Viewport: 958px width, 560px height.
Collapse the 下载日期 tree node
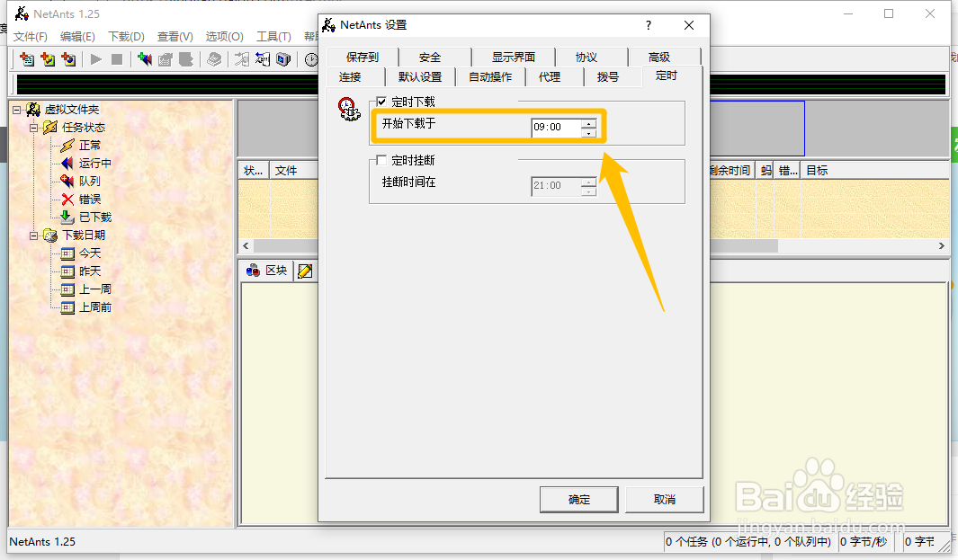pos(33,236)
